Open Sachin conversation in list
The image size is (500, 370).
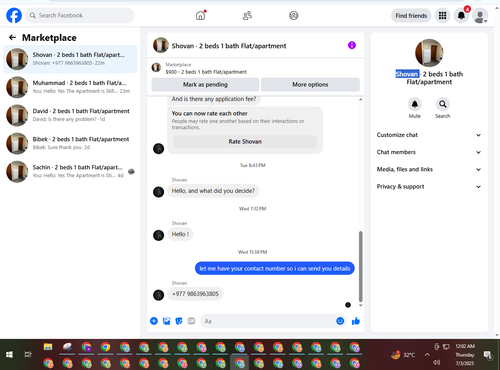point(70,172)
